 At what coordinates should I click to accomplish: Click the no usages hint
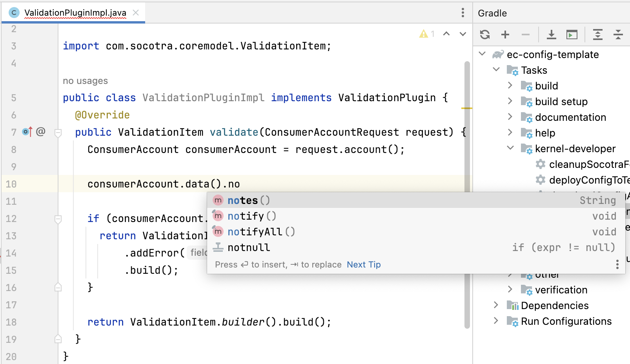coord(85,81)
